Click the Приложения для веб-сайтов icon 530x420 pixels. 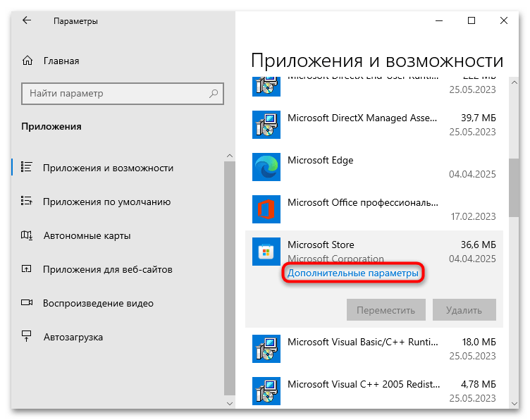26,269
